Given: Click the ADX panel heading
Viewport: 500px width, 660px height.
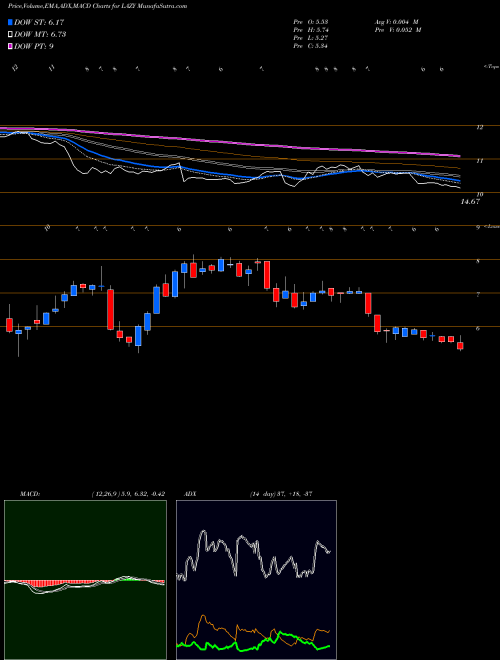Looking at the screenshot, I should (189, 494).
